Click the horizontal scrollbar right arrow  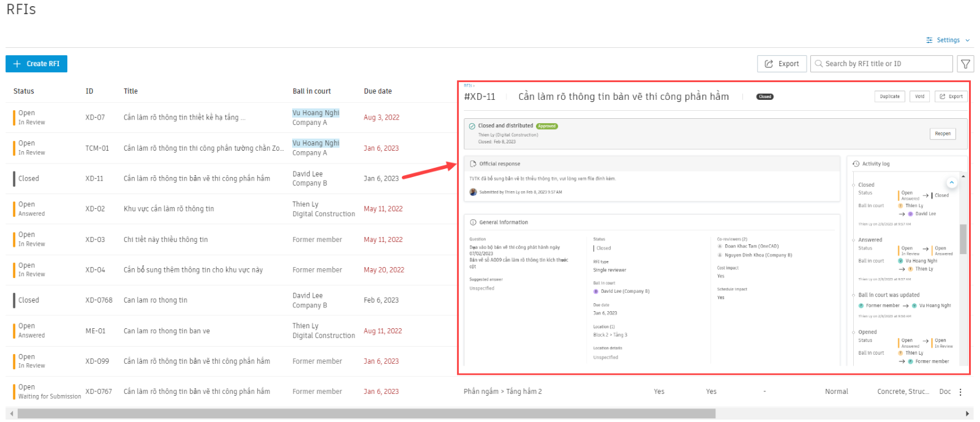[x=968, y=414]
